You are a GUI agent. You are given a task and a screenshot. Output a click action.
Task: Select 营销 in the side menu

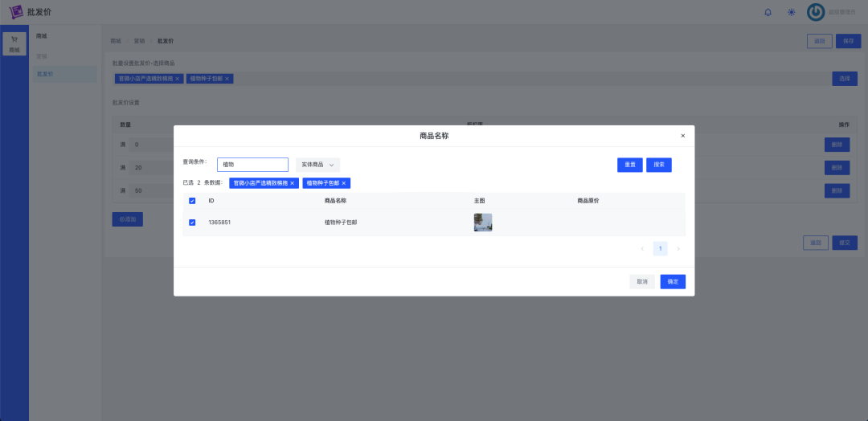coord(42,56)
